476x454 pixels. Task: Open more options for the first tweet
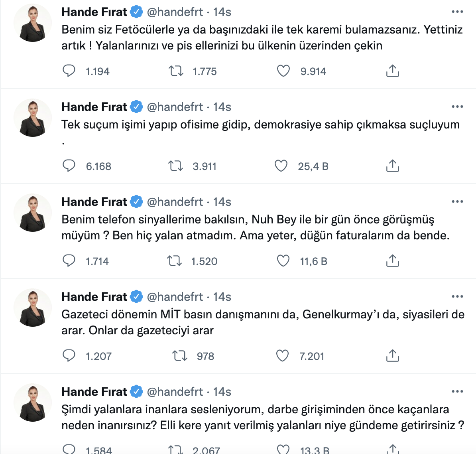tap(457, 12)
